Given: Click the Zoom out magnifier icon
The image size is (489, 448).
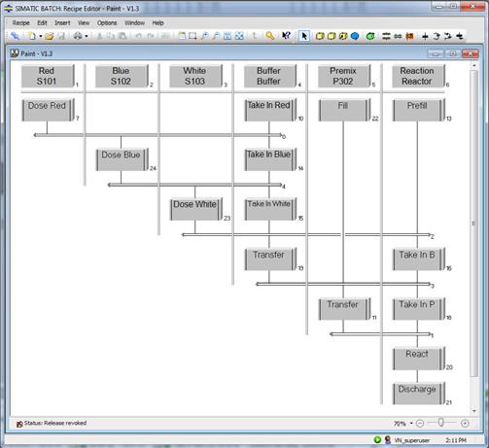Looking at the screenshot, I should pos(216,36).
